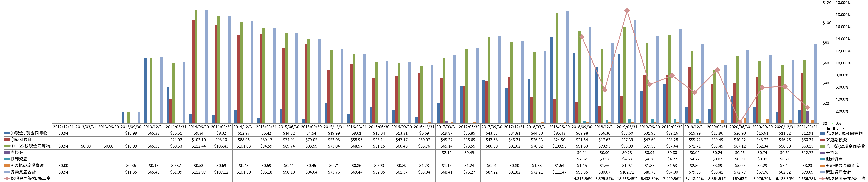Select the 2014/06/30 date column header
The image size is (868, 182).
point(199,127)
